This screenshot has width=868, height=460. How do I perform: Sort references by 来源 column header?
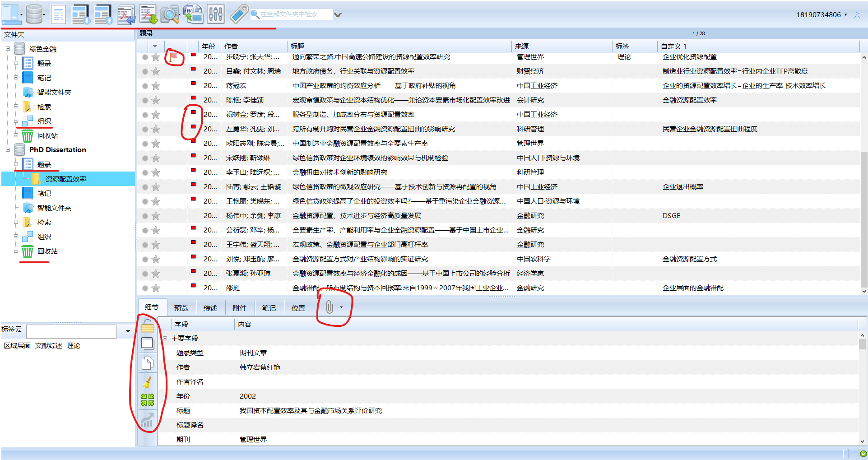pyautogui.click(x=522, y=46)
